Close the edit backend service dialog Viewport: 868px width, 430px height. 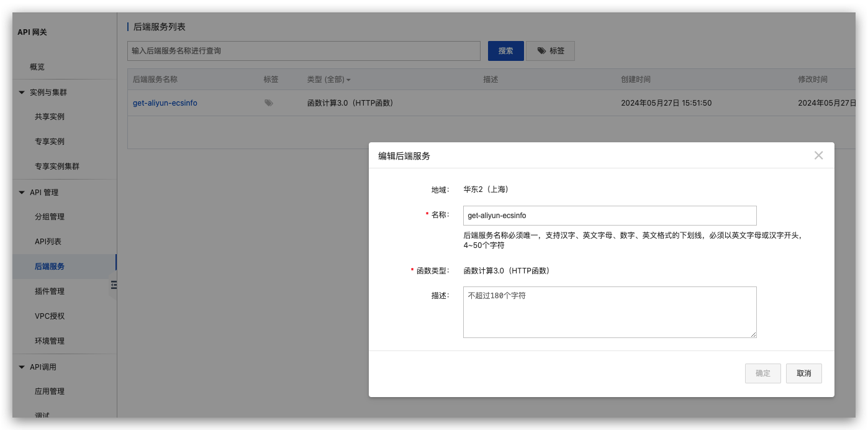point(818,155)
